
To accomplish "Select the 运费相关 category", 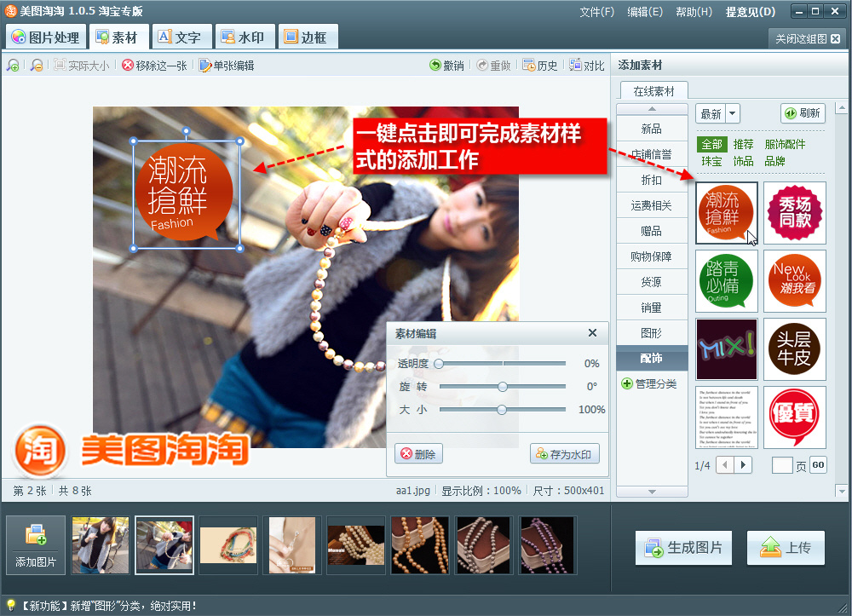I will coord(652,205).
